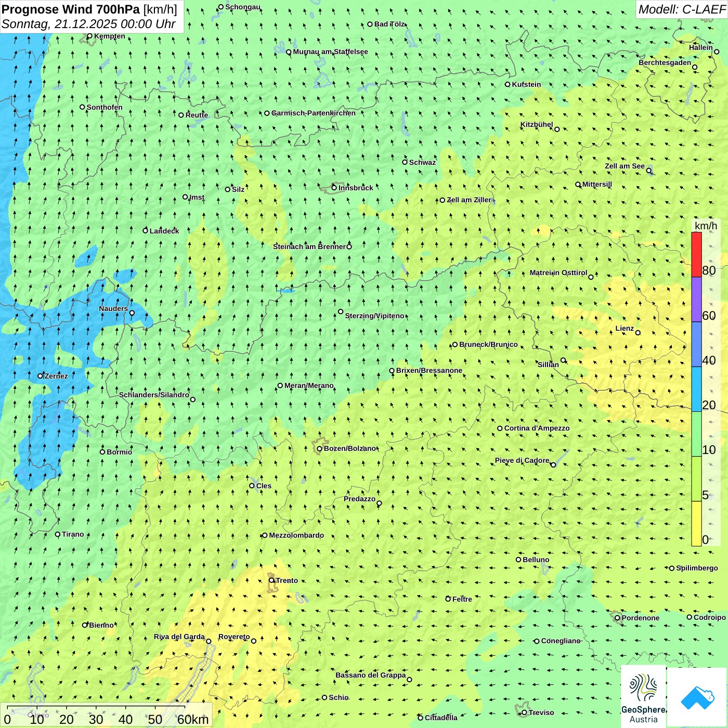Viewport: 728px width, 728px height.
Task: Click the 'Bruneck/Brunico' label
Action: click(488, 344)
